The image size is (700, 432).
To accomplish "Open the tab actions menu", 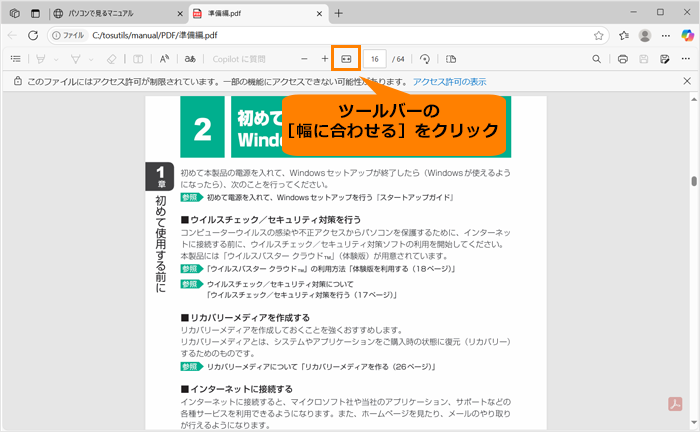I will click(35, 13).
